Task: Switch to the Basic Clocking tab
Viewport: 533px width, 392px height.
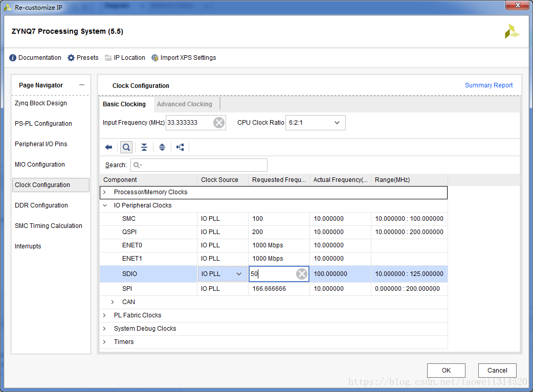Action: pyautogui.click(x=124, y=104)
